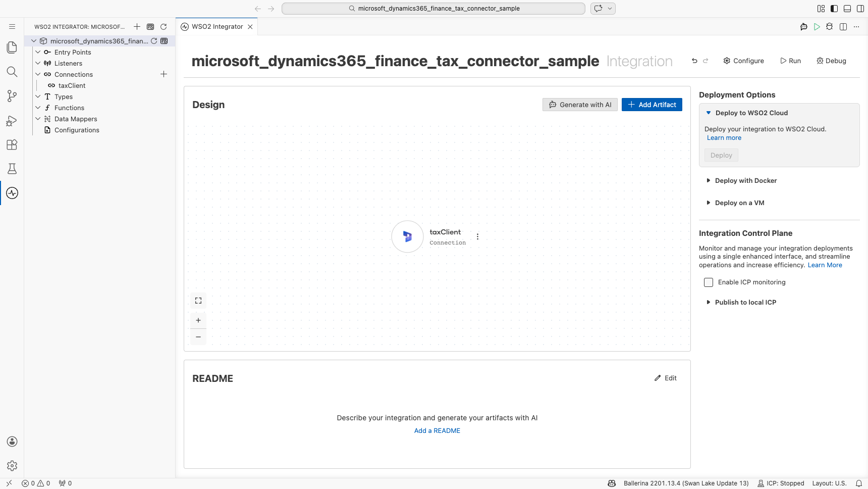Open the Explorer view in activity bar
This screenshot has height=489, width=868.
pos(12,47)
